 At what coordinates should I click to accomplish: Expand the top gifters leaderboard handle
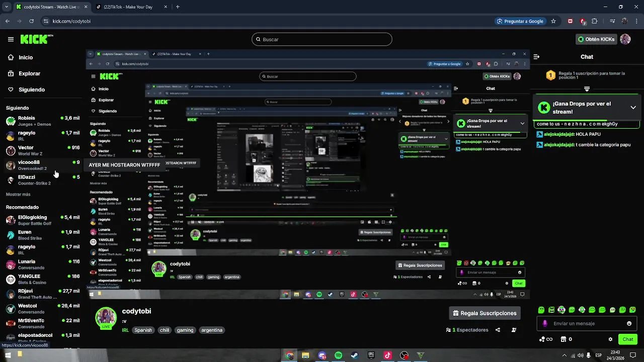tap(587, 89)
